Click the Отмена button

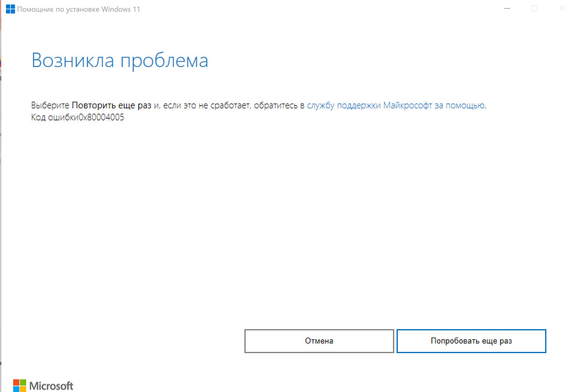coord(319,341)
